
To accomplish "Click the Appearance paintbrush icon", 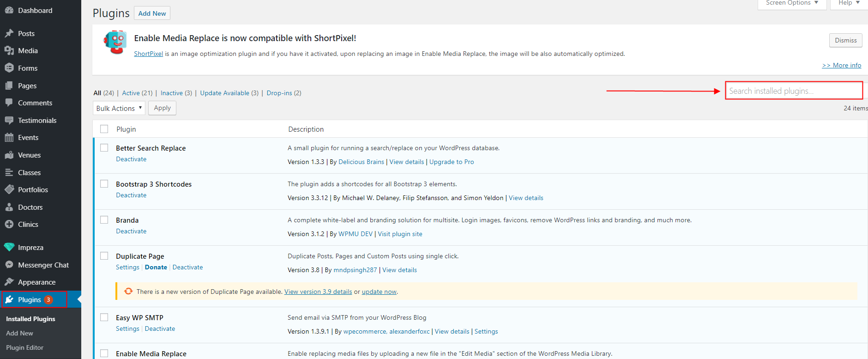I will pyautogui.click(x=9, y=282).
